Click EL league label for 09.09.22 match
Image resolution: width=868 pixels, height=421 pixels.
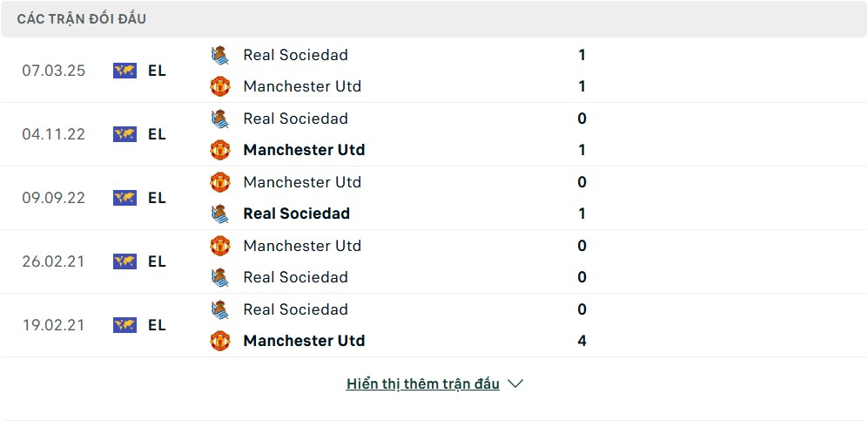158,198
